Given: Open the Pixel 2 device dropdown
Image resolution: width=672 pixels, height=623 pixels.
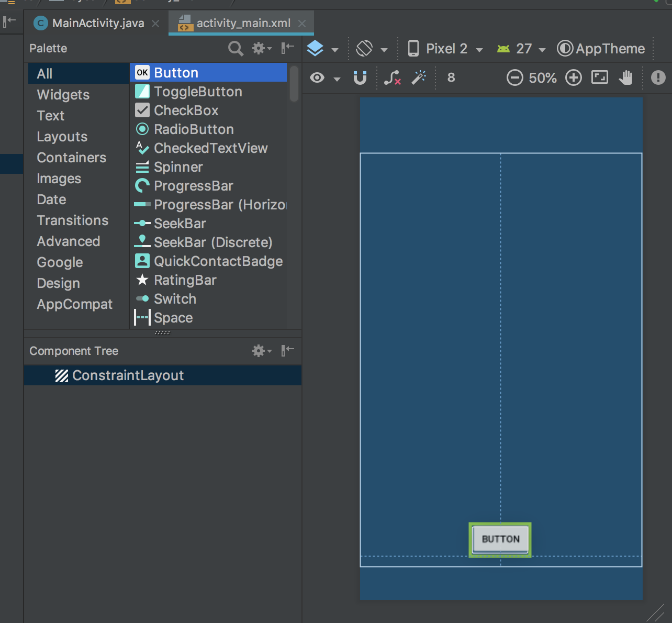Looking at the screenshot, I should 445,48.
